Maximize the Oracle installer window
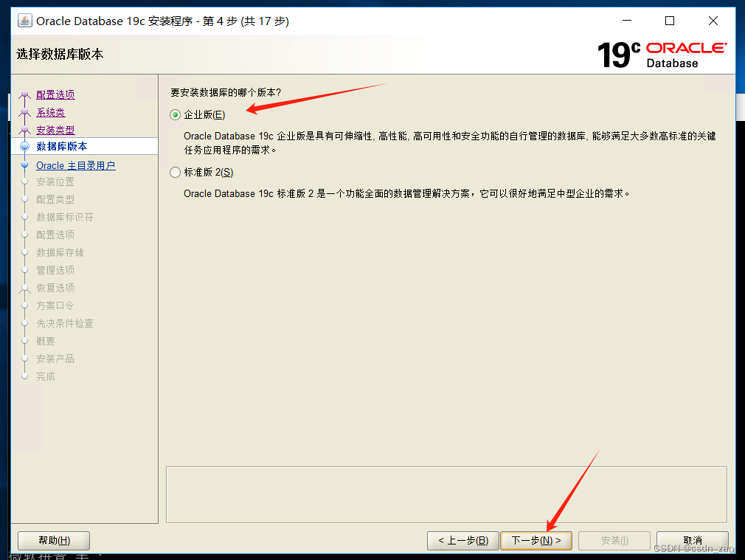 [x=670, y=21]
